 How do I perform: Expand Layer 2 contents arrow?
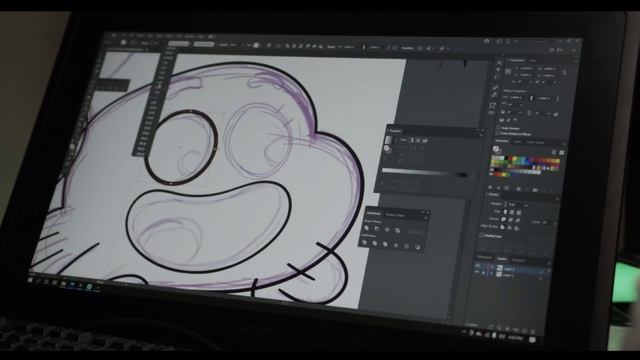(x=491, y=268)
